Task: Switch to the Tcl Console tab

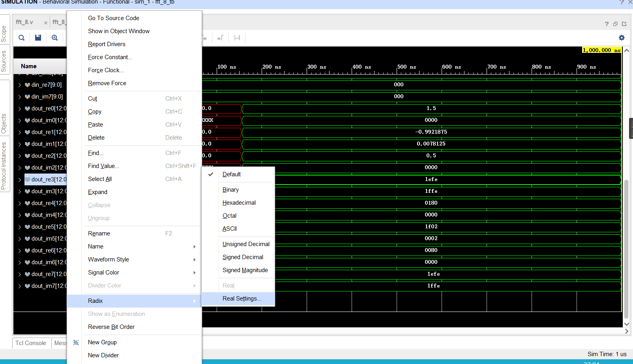Action: [x=31, y=343]
